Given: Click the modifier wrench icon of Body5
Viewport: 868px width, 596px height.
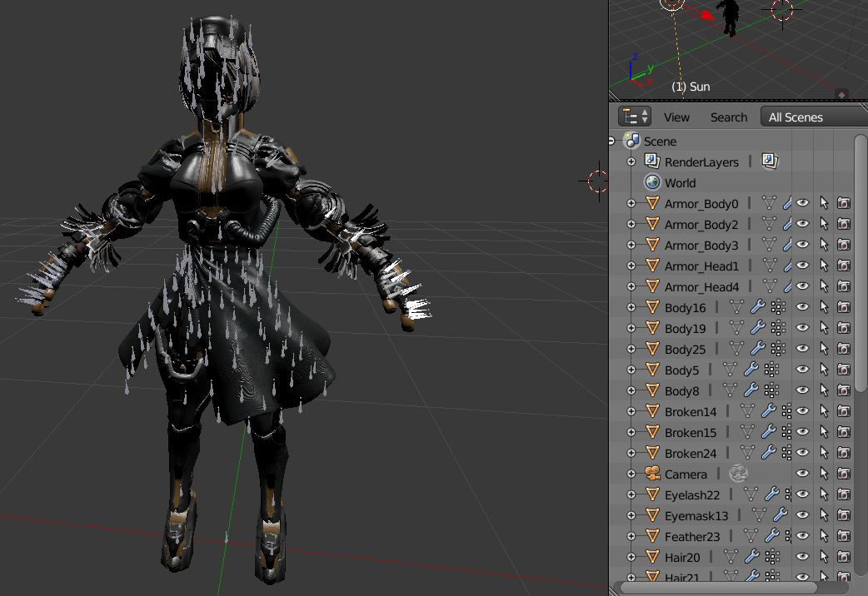Looking at the screenshot, I should (x=751, y=370).
